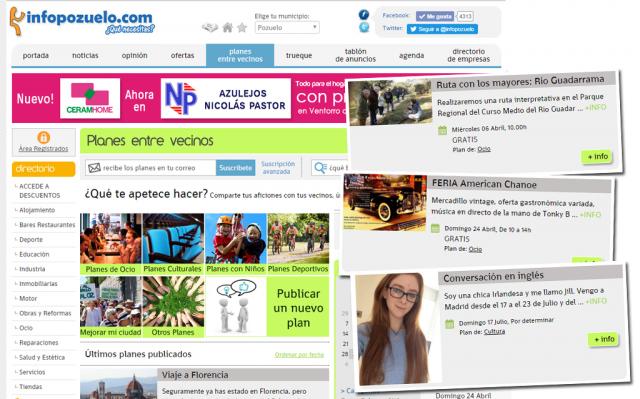
Task: Click the envelope icon in subscription box
Action: (x=94, y=168)
